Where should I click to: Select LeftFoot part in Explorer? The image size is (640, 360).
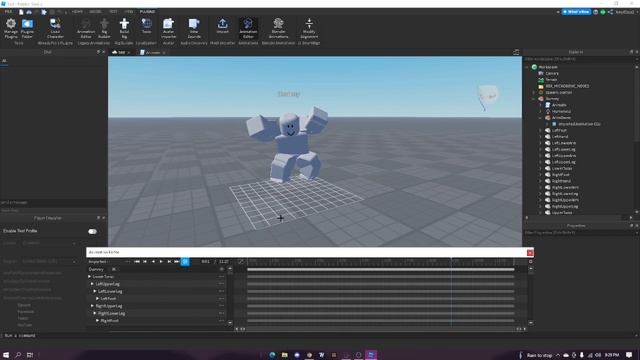coord(559,131)
